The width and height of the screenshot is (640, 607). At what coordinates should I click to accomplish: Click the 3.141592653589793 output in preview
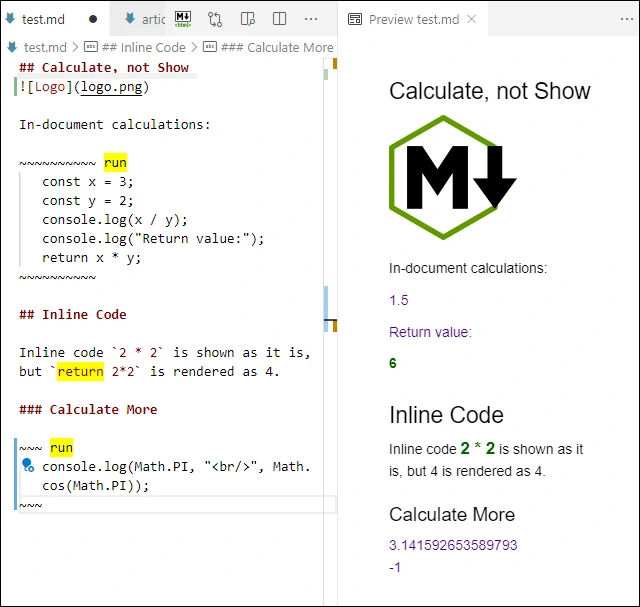(x=453, y=545)
